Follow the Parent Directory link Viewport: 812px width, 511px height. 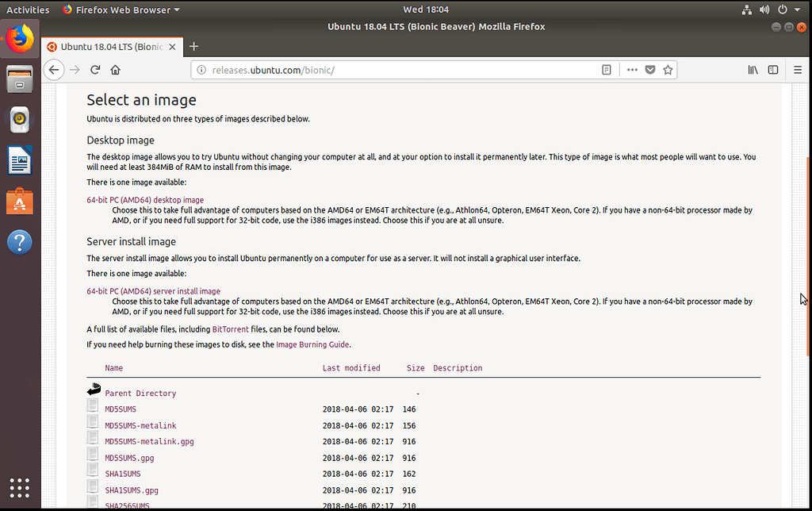click(140, 393)
